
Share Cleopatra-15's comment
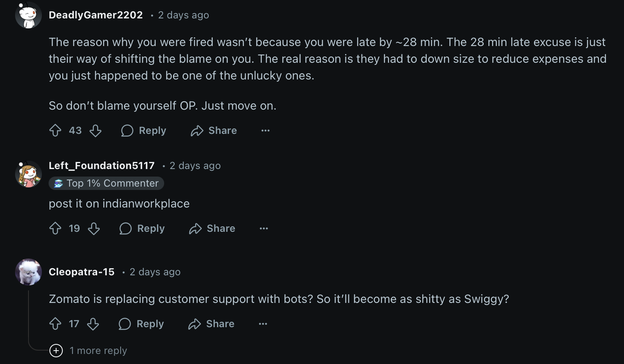211,324
